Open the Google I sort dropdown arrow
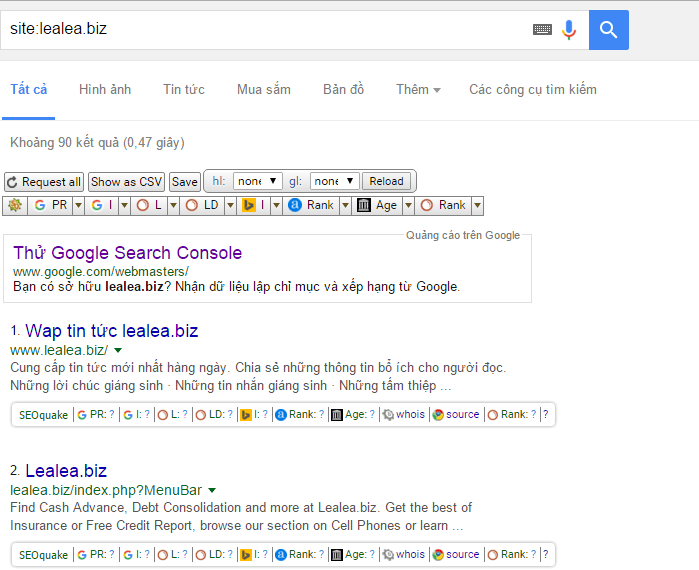Image resolution: width=699 pixels, height=570 pixels. 124,205
